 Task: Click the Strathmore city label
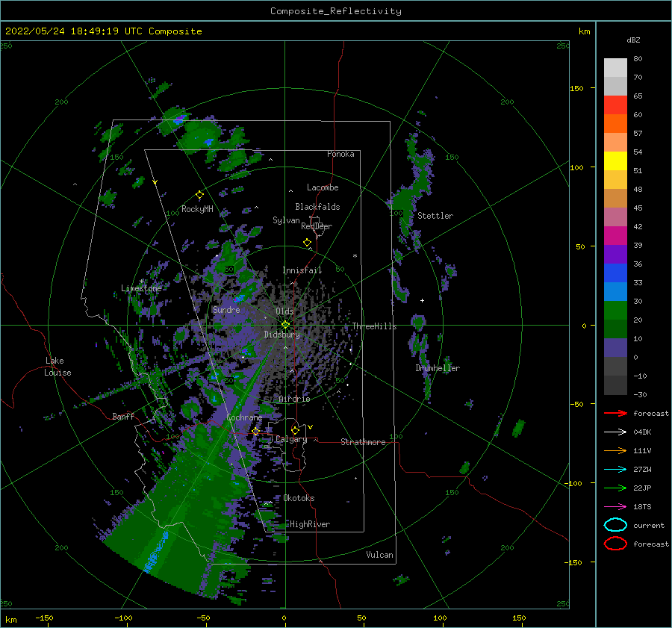pyautogui.click(x=363, y=442)
